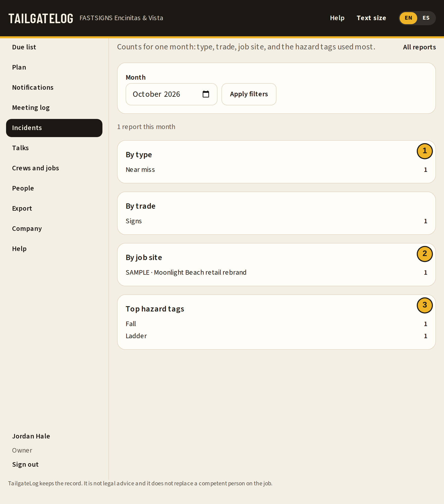
Task: Click the Month field showing October 2026
Action: [171, 94]
